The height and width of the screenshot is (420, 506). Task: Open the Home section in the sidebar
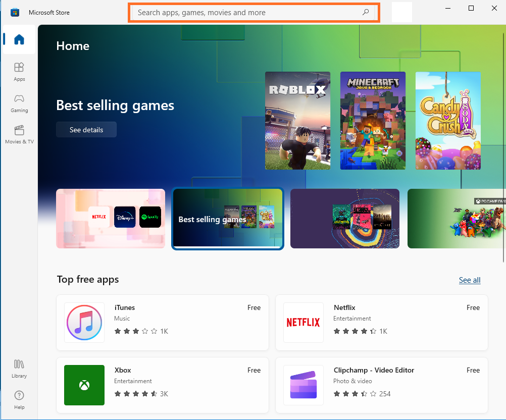coord(19,39)
